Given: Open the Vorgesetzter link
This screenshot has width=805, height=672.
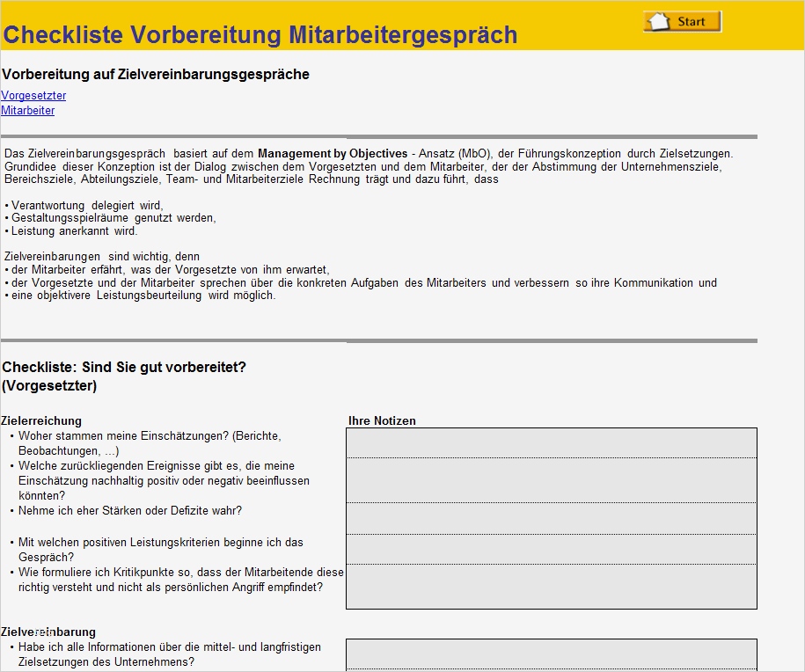Looking at the screenshot, I should [33, 95].
